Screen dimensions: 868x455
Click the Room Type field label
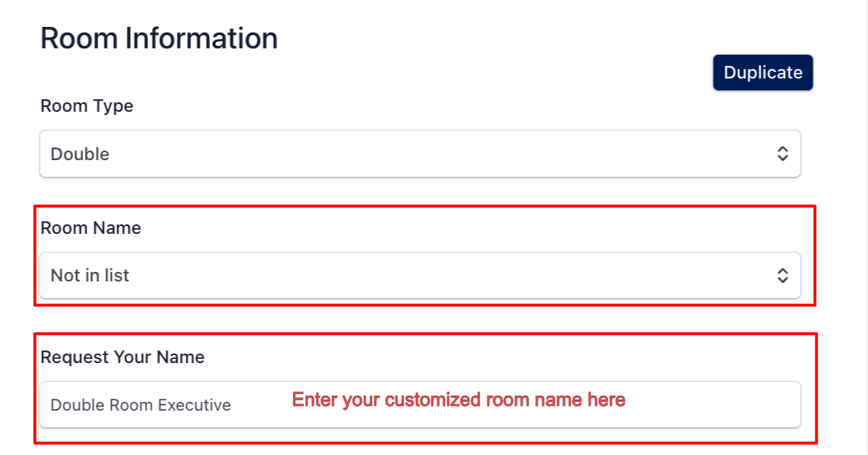pyautogui.click(x=86, y=106)
